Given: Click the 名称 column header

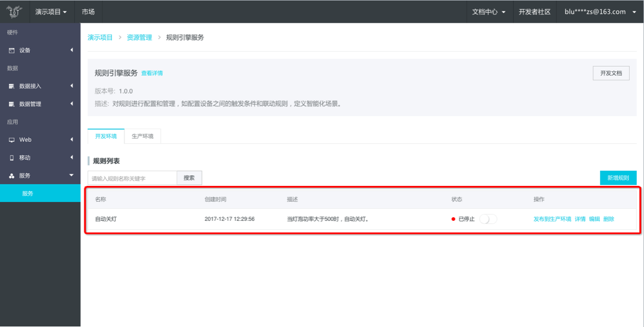Looking at the screenshot, I should [x=100, y=200].
